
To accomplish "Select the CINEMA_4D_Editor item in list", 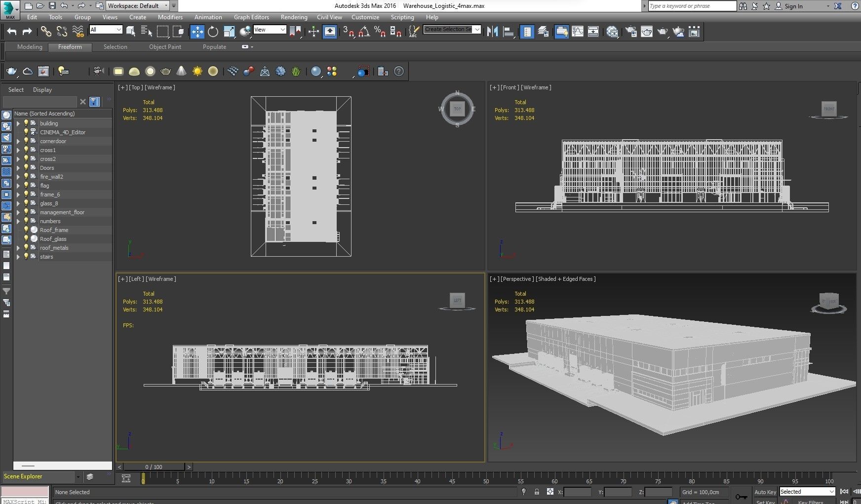I will (63, 132).
